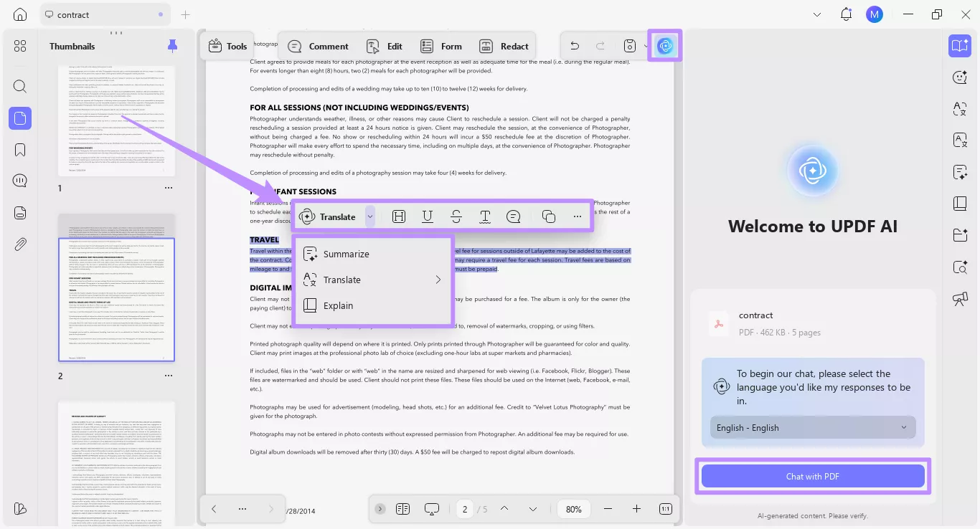This screenshot has height=529, width=980.
Task: Expand the bottom toolbar arrow button
Action: click(x=380, y=509)
